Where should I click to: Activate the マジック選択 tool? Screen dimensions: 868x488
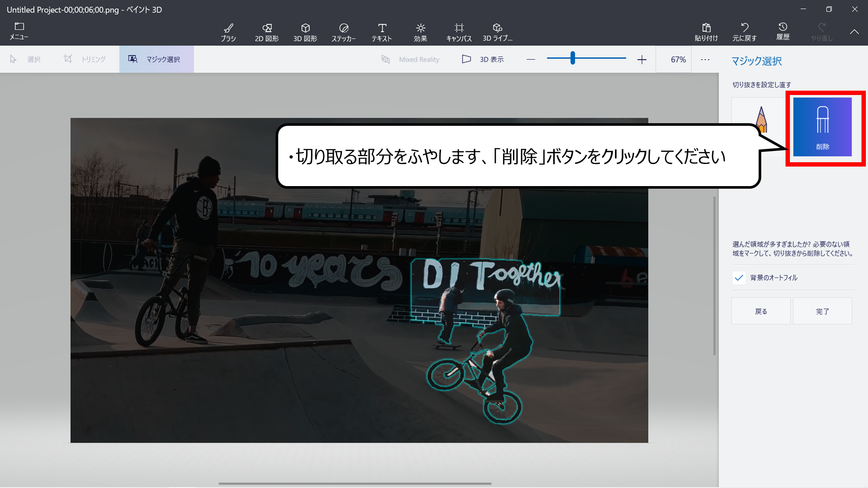156,59
